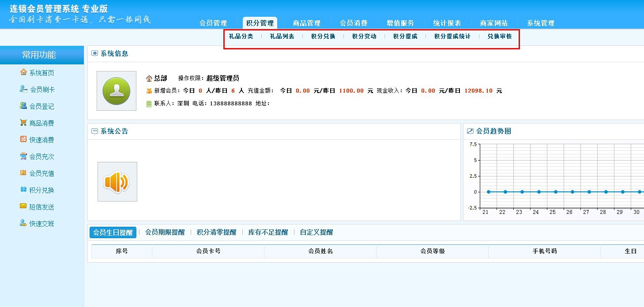The image size is (644, 307).
Task: Click the shopping cart icon beside 商品消费
Action: coord(23,123)
